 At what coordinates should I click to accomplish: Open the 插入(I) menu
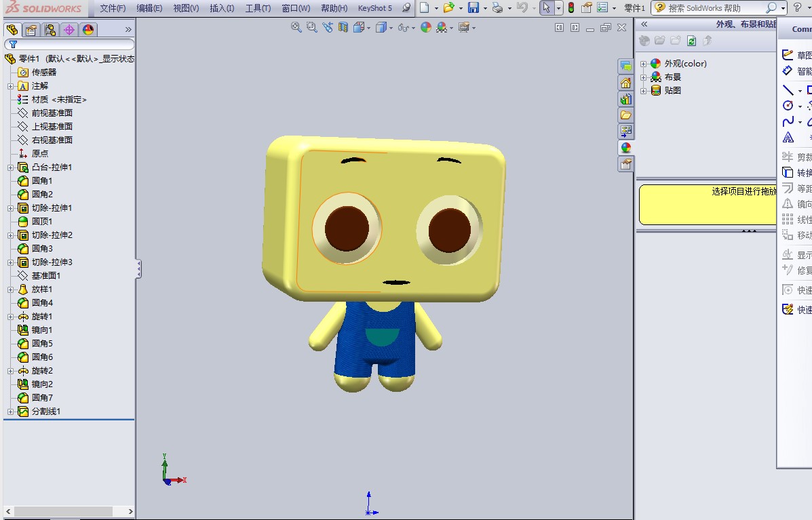point(222,8)
